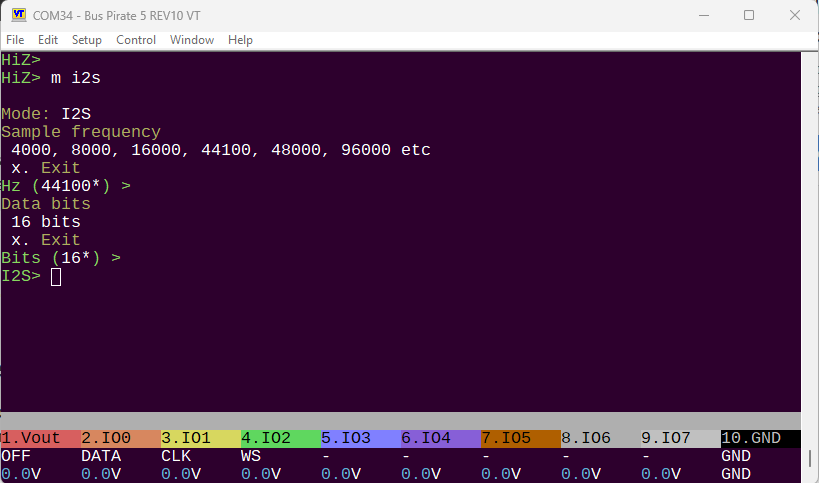Click the 9.IO7 pin label
The width and height of the screenshot is (819, 483).
[x=681, y=438]
